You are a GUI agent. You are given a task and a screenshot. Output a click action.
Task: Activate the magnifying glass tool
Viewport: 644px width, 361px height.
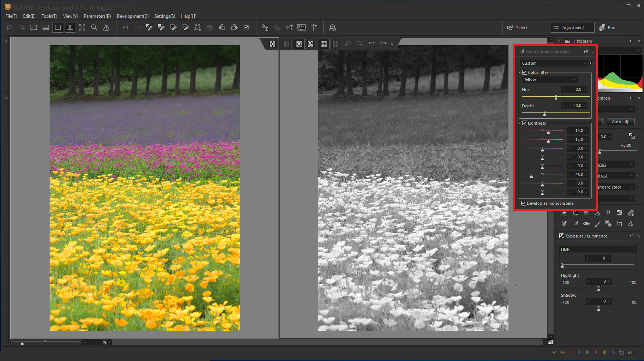coord(94,28)
